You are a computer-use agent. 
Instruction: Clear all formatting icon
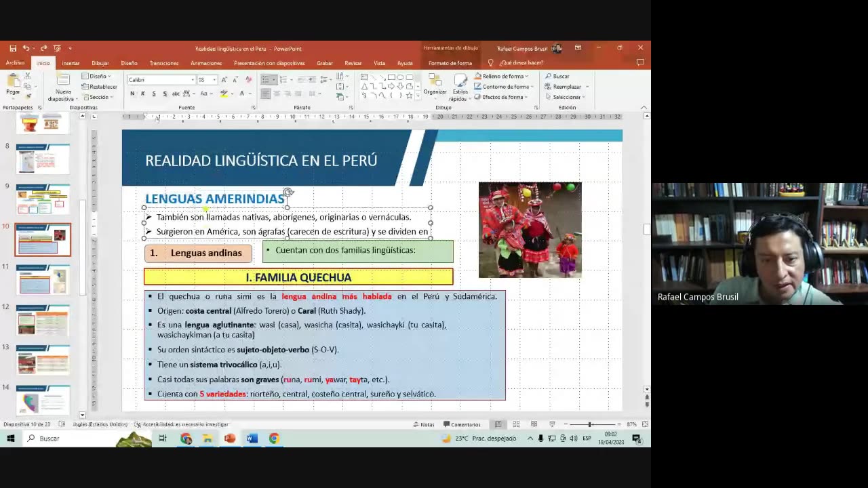(x=248, y=80)
